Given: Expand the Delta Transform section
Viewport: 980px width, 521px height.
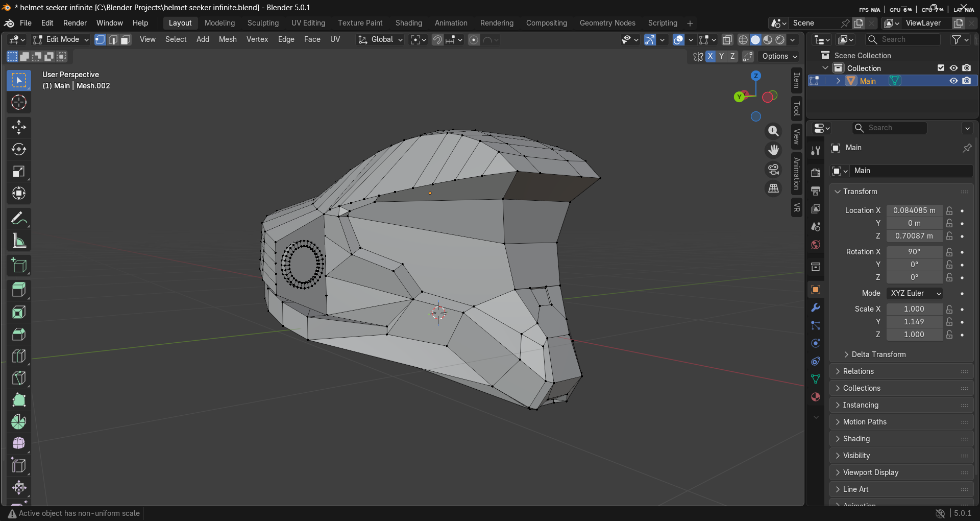Looking at the screenshot, I should tap(878, 354).
